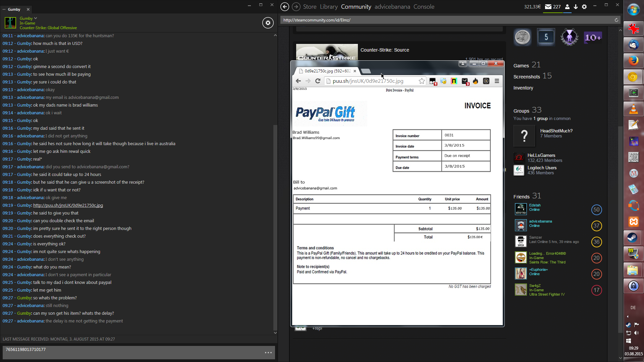Open Firefox from taskbar
This screenshot has height=362, width=644.
point(633,61)
